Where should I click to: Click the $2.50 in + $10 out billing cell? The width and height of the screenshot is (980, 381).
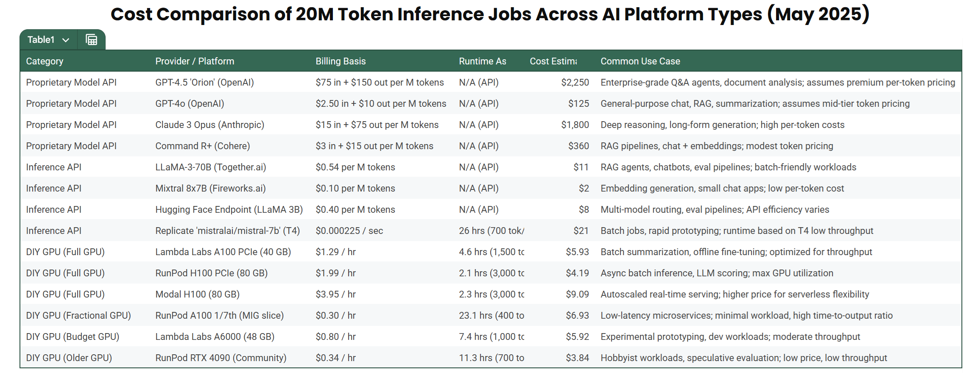click(x=381, y=103)
